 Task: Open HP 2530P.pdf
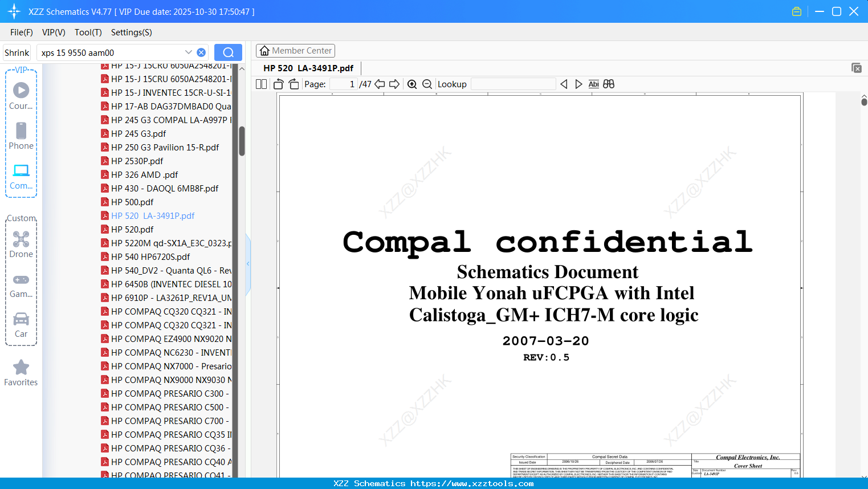pyautogui.click(x=132, y=161)
